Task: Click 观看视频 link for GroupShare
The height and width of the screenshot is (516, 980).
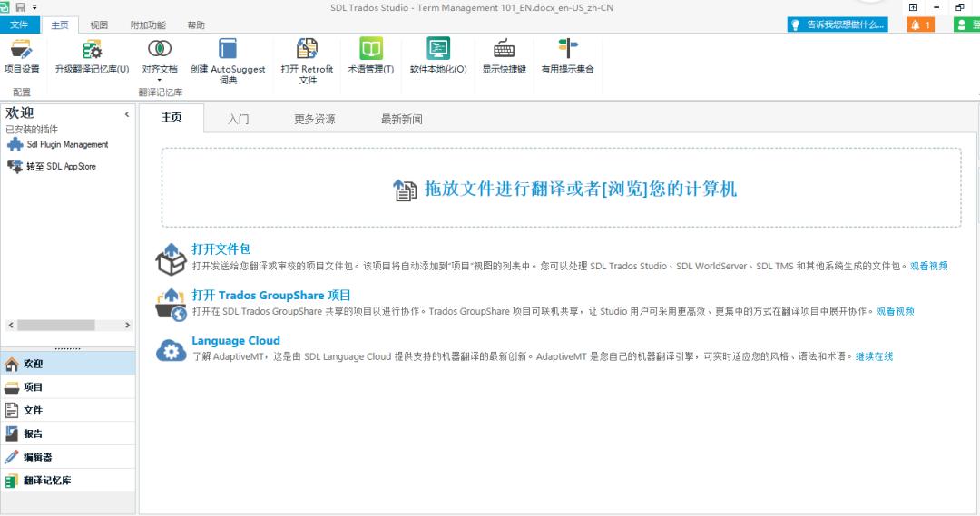Action: 895,310
